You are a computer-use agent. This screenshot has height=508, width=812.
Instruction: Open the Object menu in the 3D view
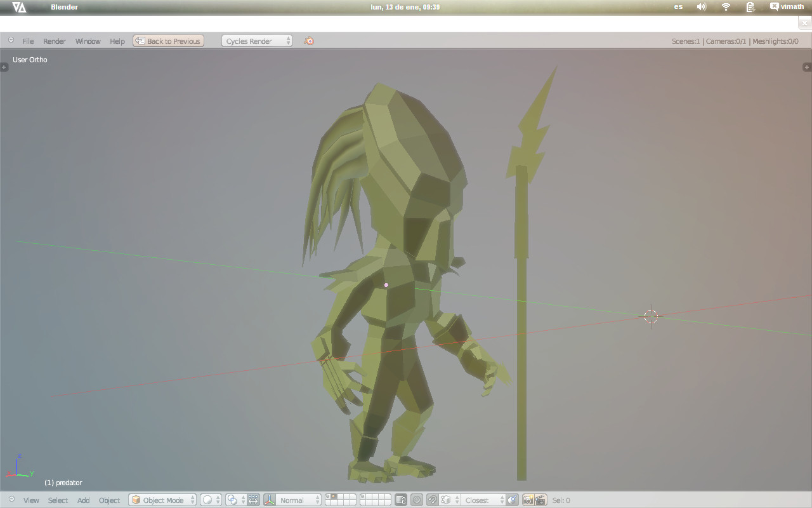coord(109,500)
